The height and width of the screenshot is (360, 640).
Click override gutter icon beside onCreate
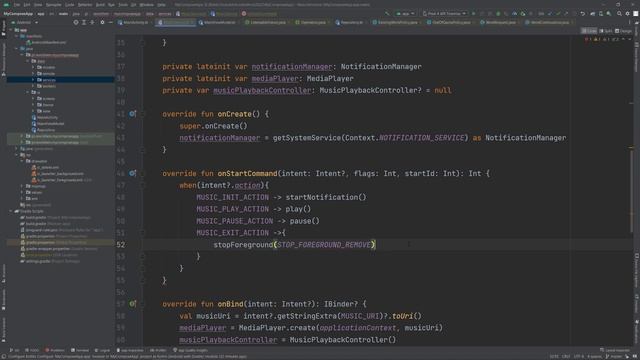click(x=132, y=114)
